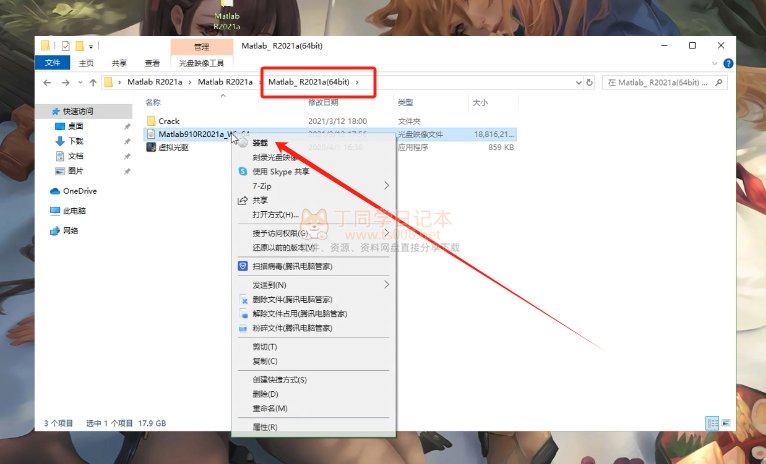The image size is (766, 464).
Task: Sort by the 修改日期 column header
Action: [x=323, y=103]
